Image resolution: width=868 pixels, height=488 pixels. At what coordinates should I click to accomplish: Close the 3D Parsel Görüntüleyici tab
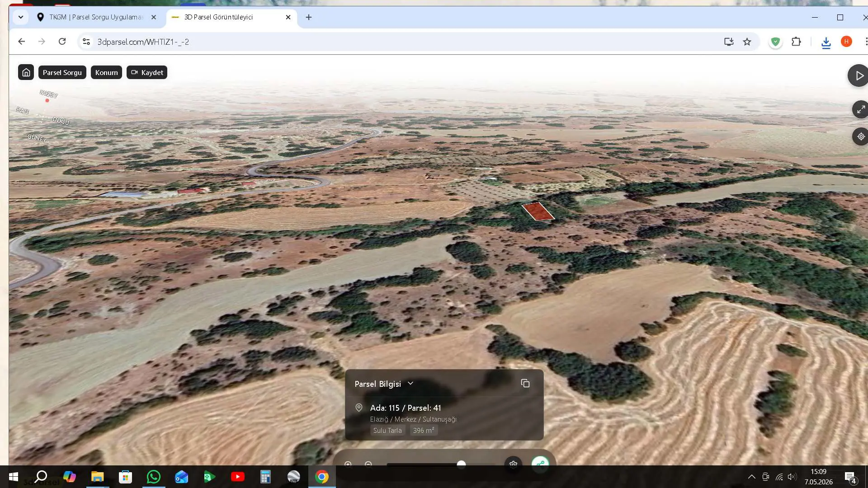click(288, 17)
